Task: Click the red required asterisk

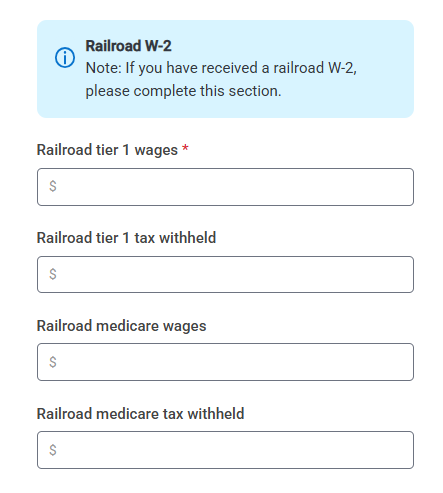Action: click(x=185, y=148)
